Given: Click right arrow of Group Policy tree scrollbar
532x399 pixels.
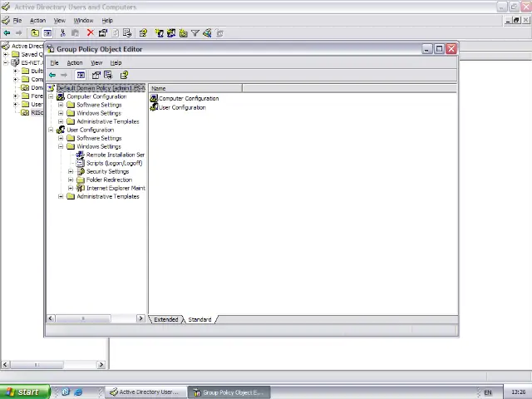Looking at the screenshot, I should [x=140, y=318].
